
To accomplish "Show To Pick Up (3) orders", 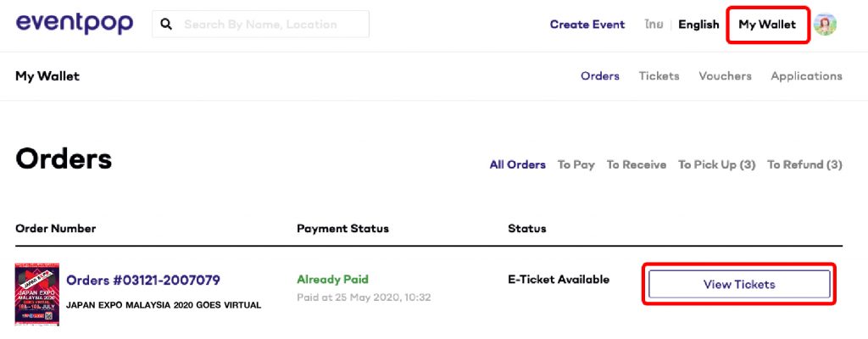I will 717,164.
